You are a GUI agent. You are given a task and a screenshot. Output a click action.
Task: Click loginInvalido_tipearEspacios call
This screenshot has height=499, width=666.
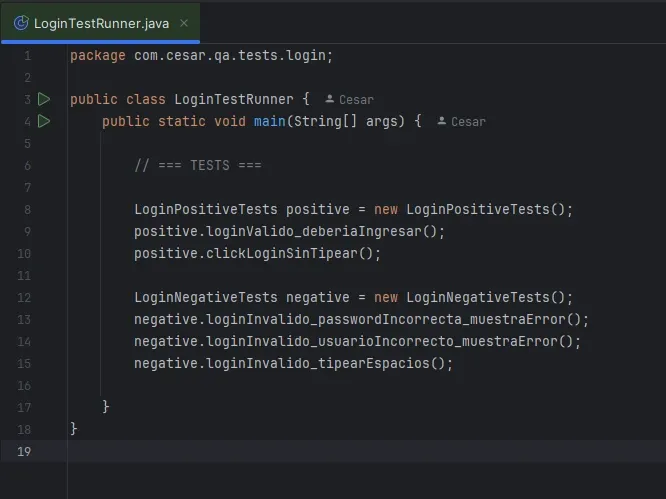pyautogui.click(x=325, y=364)
